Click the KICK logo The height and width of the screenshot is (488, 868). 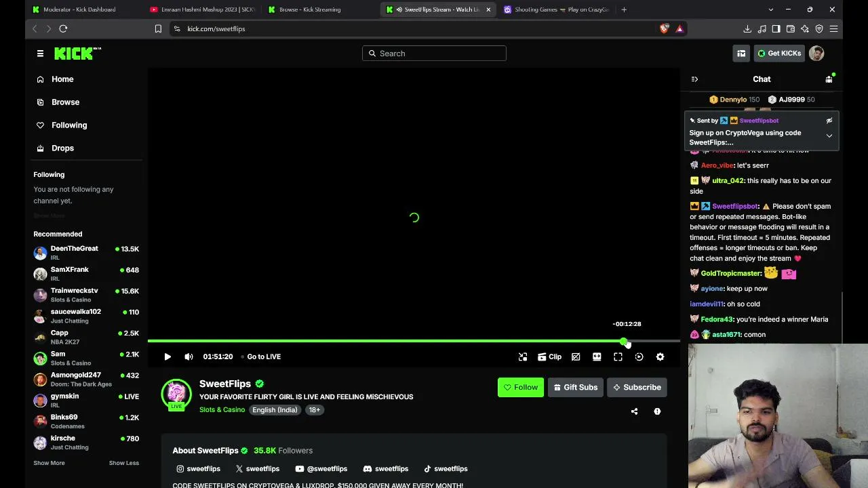pyautogui.click(x=77, y=54)
